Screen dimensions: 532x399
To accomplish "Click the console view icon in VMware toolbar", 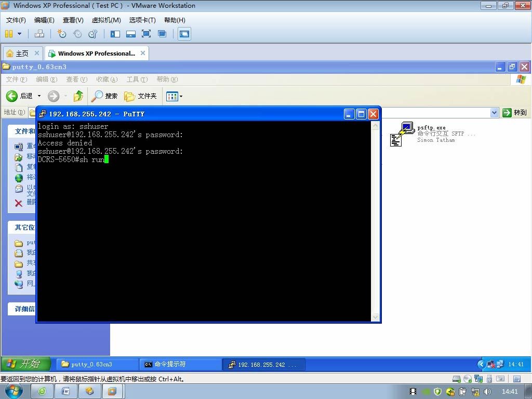I will click(184, 34).
